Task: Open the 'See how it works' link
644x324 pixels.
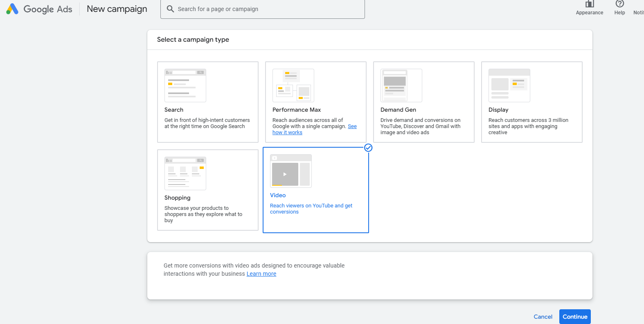Action: pos(287,133)
